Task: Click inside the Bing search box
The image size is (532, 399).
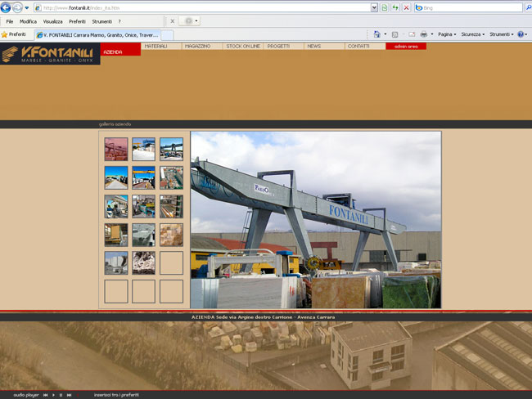Action: (x=468, y=7)
